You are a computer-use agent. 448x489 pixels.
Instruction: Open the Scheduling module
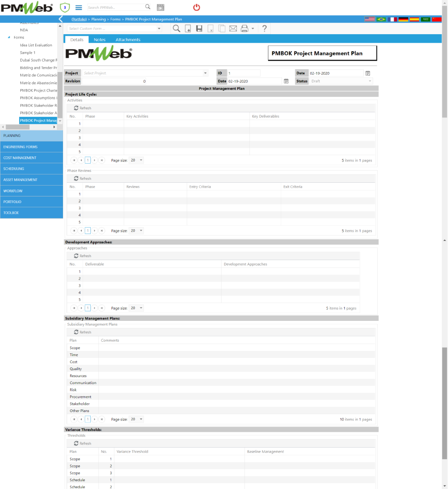[x=32, y=169]
